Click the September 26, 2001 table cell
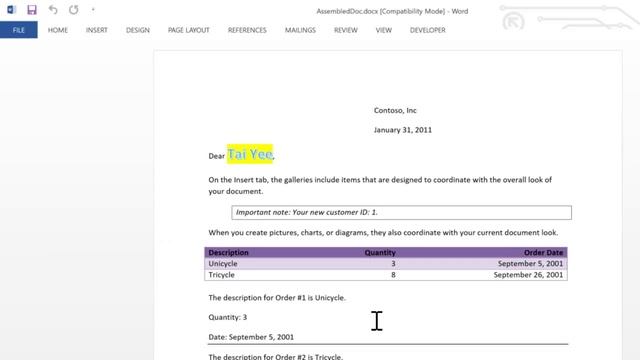This screenshot has height=360, width=640. click(x=529, y=275)
